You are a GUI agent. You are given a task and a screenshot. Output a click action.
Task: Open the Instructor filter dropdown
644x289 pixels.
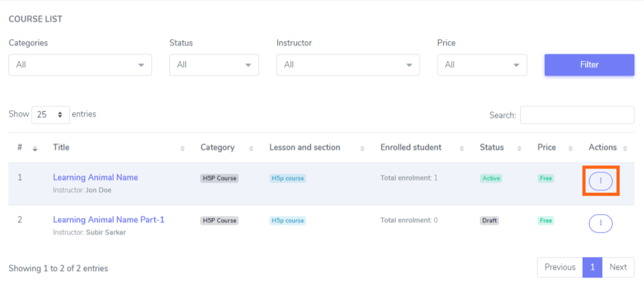click(348, 65)
